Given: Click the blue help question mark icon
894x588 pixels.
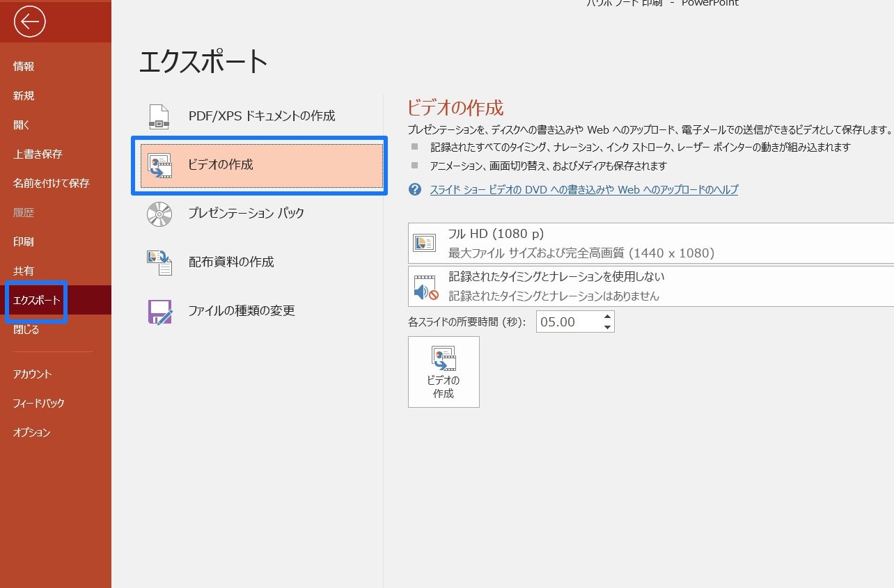Looking at the screenshot, I should pyautogui.click(x=415, y=189).
